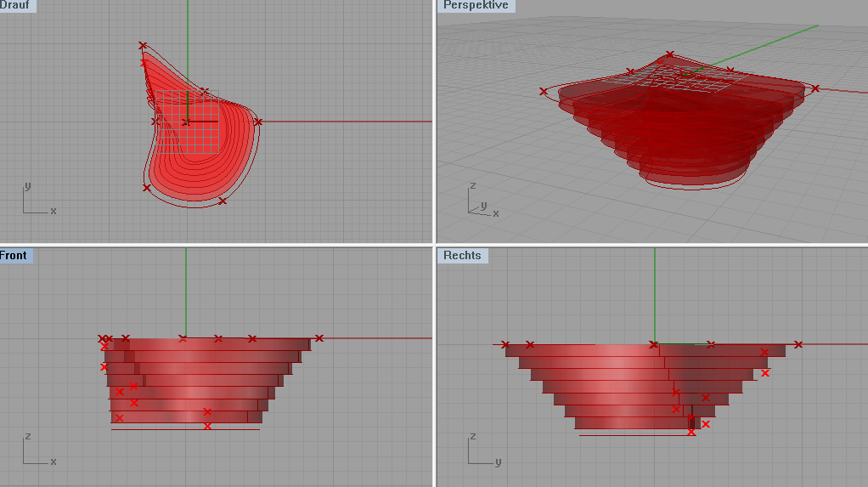Activate the Front viewport title

pos(15,256)
